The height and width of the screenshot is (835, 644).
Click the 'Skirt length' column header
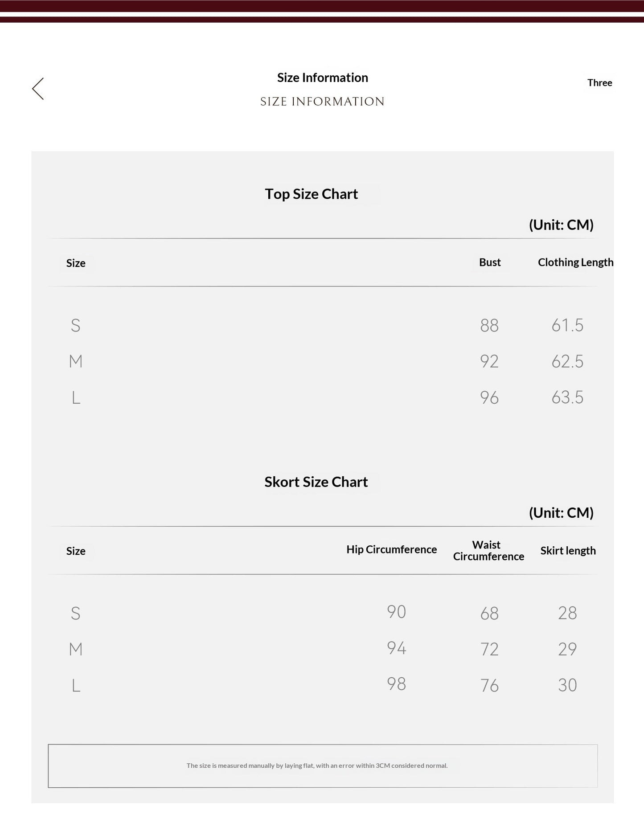pyautogui.click(x=568, y=551)
